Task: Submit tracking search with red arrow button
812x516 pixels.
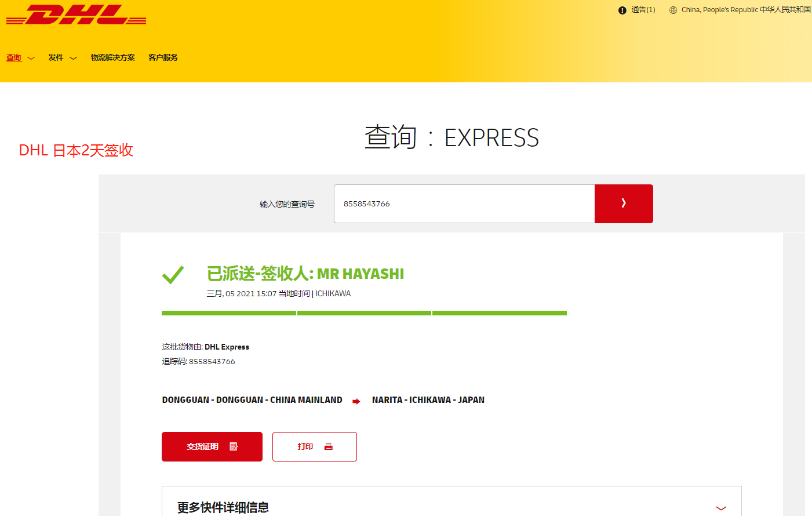Action: (624, 204)
